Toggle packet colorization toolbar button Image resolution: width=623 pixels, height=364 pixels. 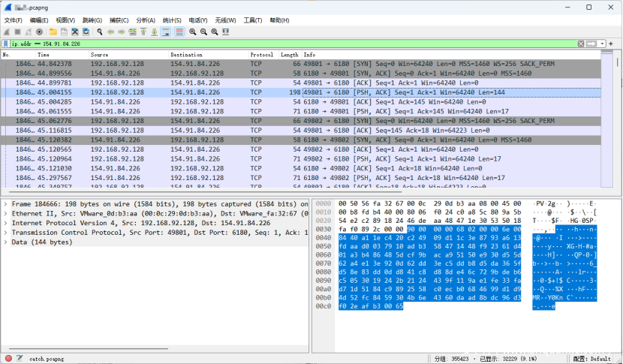point(179,32)
